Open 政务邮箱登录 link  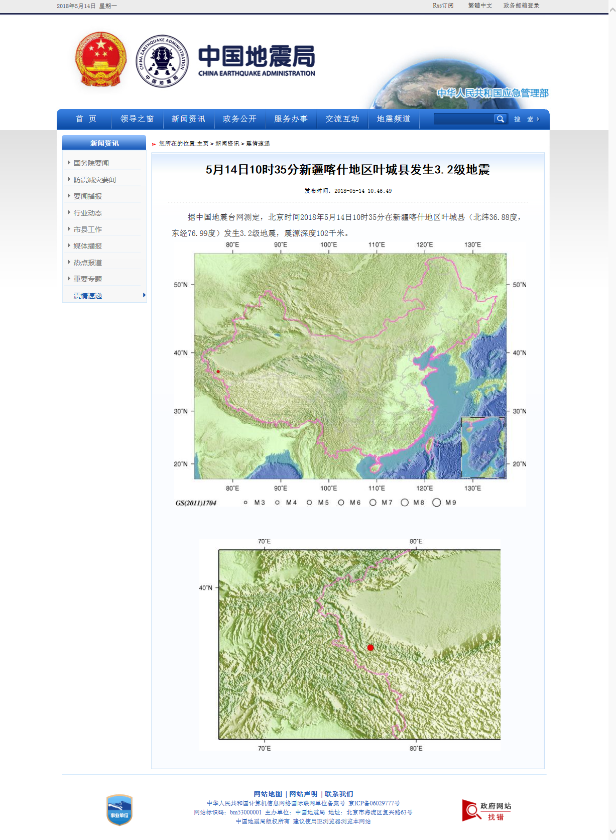(522, 6)
